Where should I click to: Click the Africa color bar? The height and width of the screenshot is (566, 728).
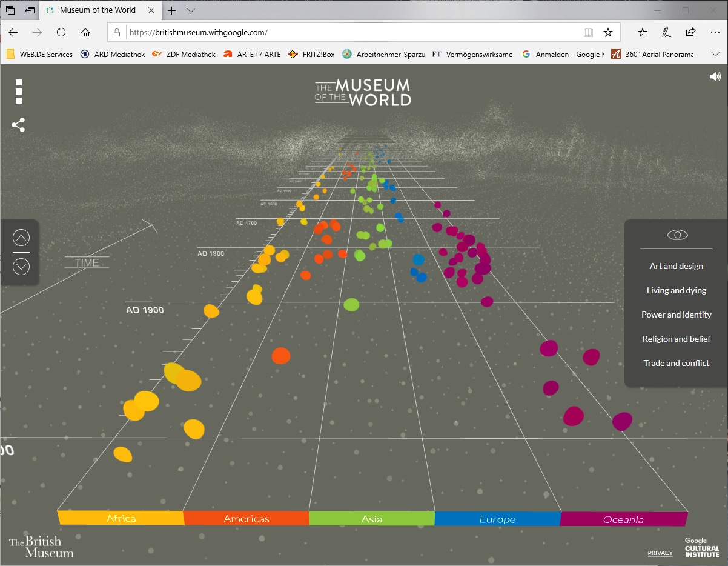121,518
